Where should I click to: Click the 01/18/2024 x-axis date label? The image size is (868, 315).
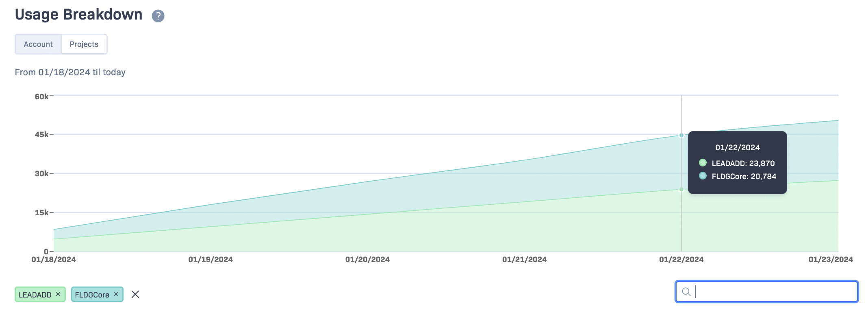point(54,260)
